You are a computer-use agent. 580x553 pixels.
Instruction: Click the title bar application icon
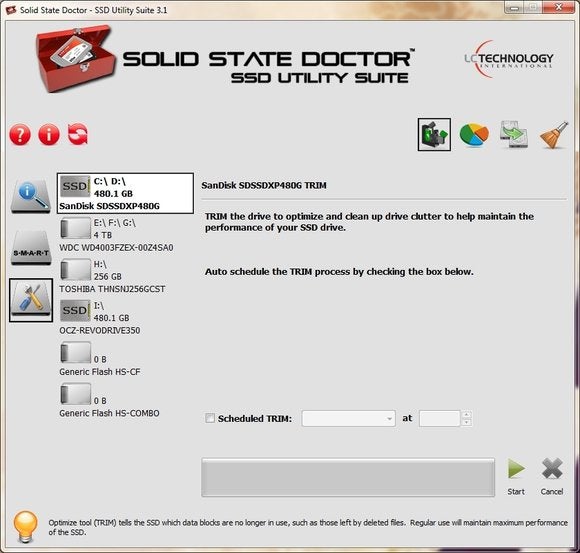coord(11,10)
